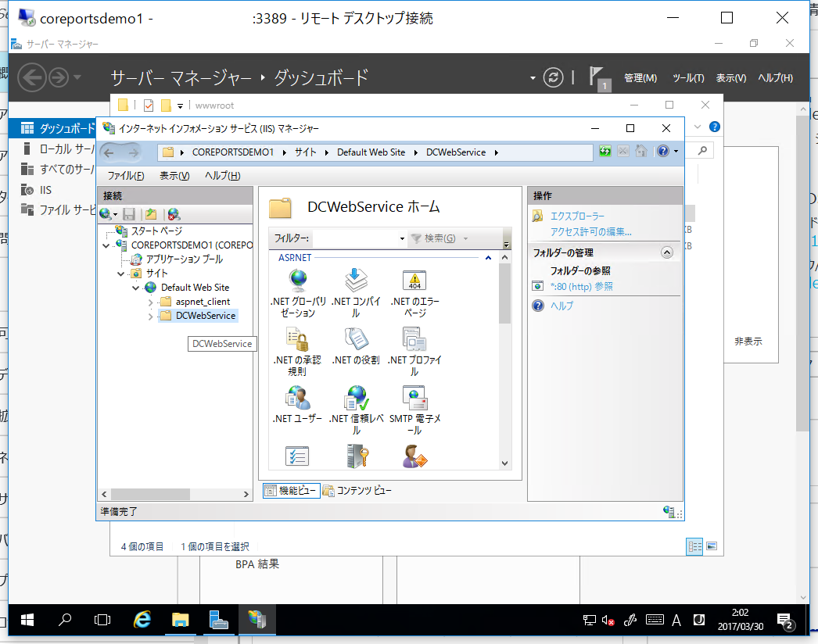818x644 pixels.
Task: Open the taskbar search magnifier
Action: coord(65,620)
